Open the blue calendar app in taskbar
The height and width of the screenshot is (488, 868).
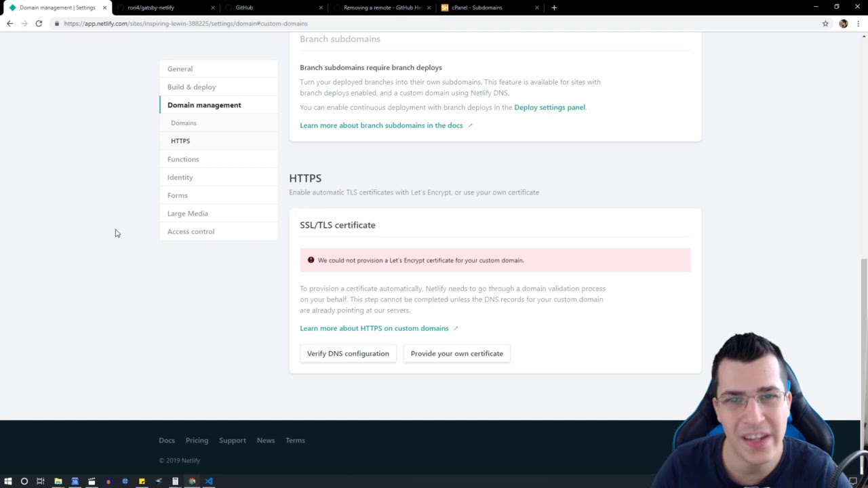click(75, 481)
